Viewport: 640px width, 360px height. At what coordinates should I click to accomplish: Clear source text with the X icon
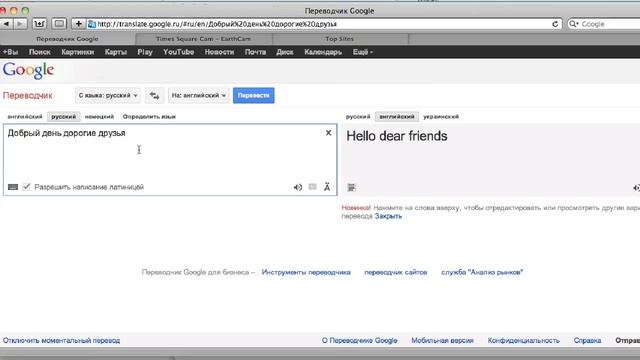pos(328,133)
